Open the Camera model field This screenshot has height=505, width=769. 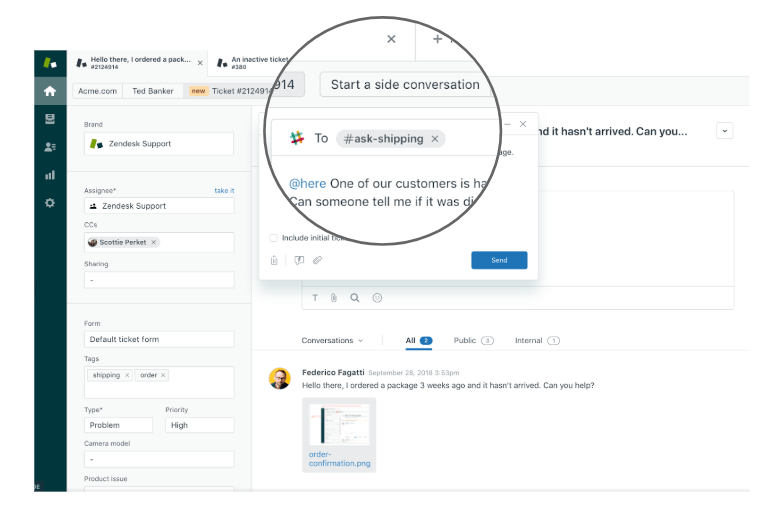coord(159,459)
